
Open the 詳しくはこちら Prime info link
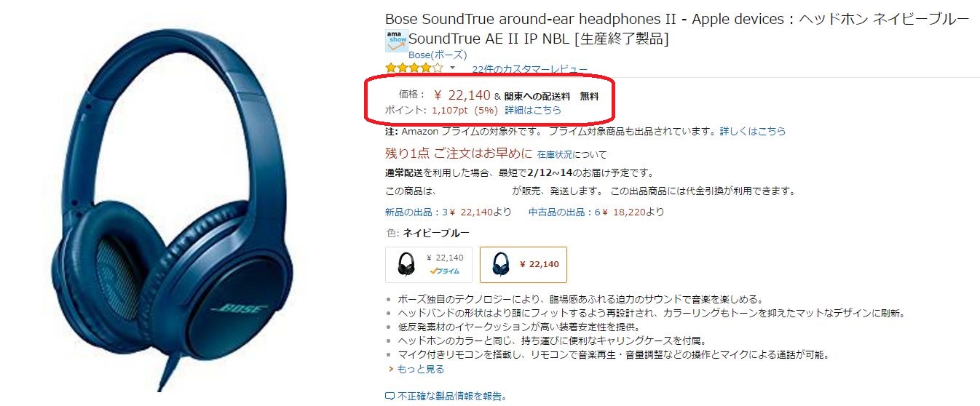753,132
